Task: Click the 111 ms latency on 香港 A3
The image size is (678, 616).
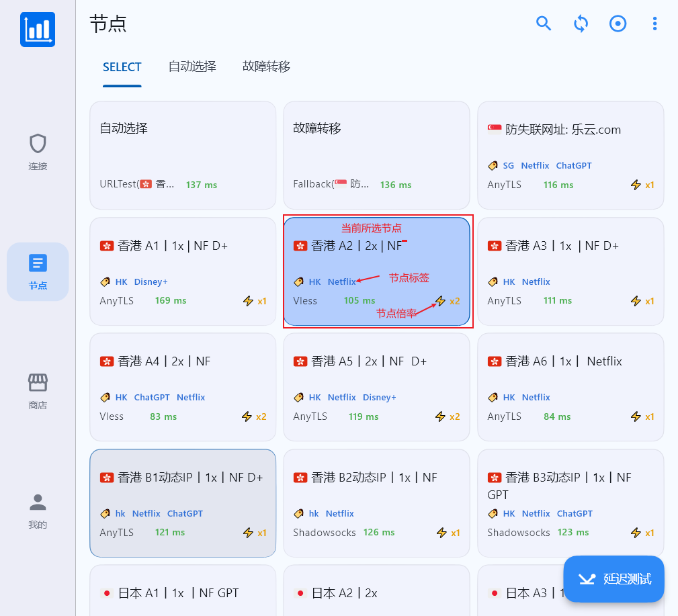Action: pos(557,300)
